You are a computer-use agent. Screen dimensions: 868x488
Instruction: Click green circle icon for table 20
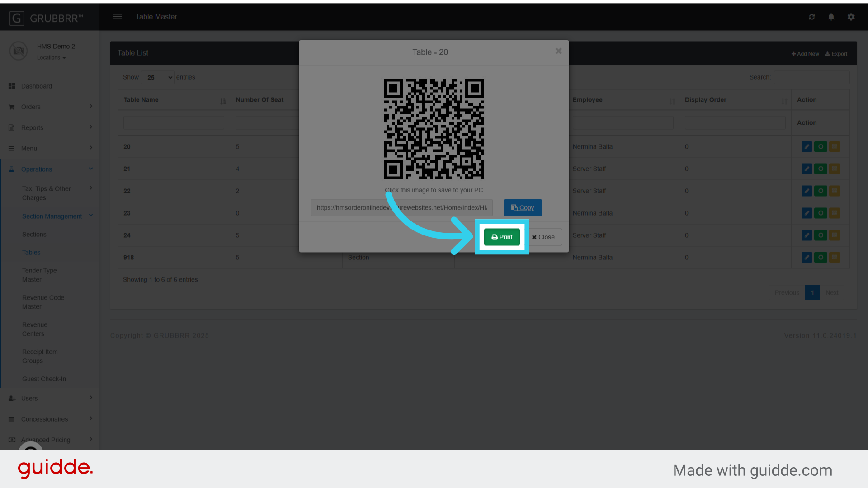click(x=821, y=147)
